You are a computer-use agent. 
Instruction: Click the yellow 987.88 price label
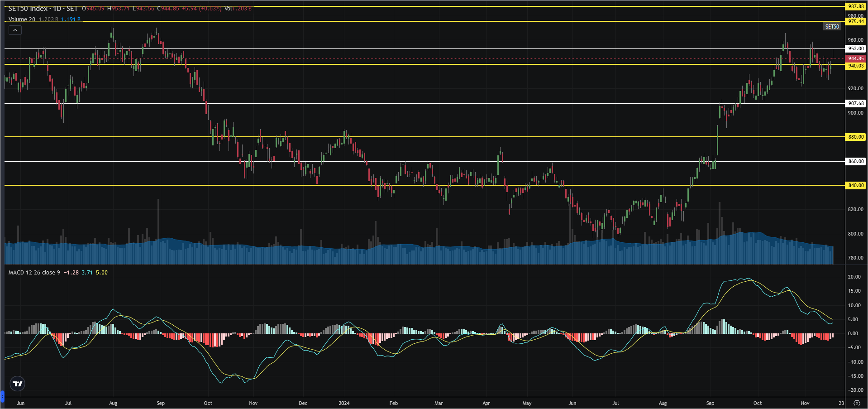coord(855,6)
